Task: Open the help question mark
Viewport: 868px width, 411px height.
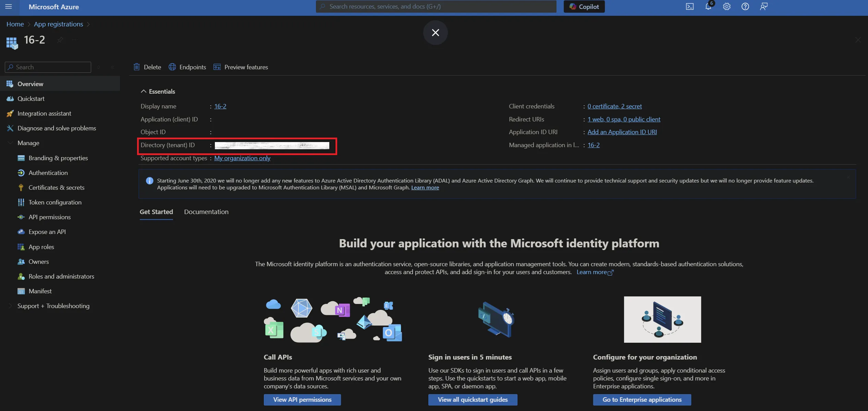Action: click(x=745, y=7)
